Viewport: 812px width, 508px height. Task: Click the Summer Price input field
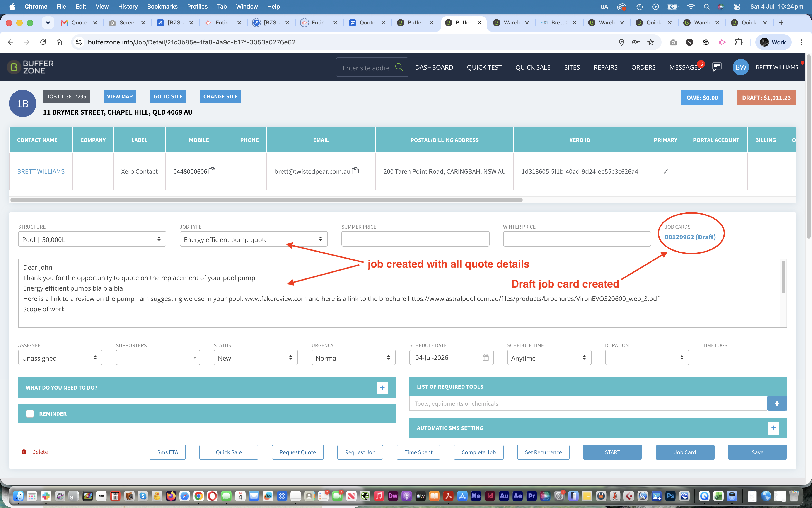click(415, 239)
